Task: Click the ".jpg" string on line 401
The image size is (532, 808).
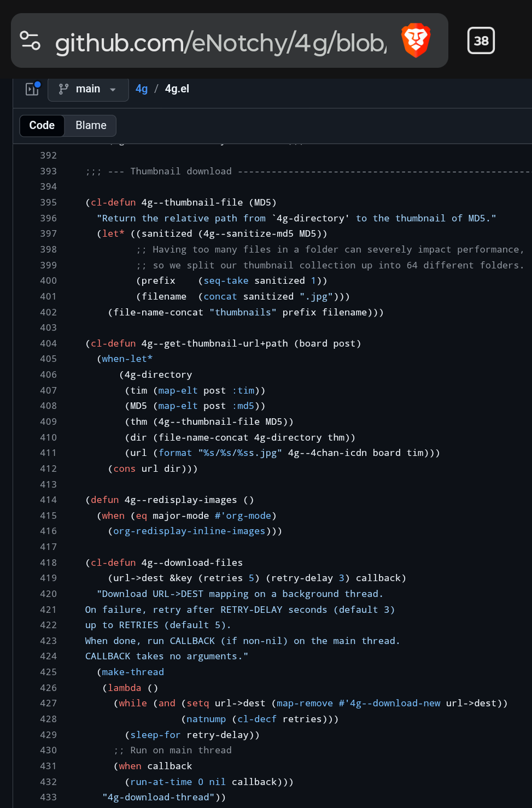Action: tap(316, 296)
